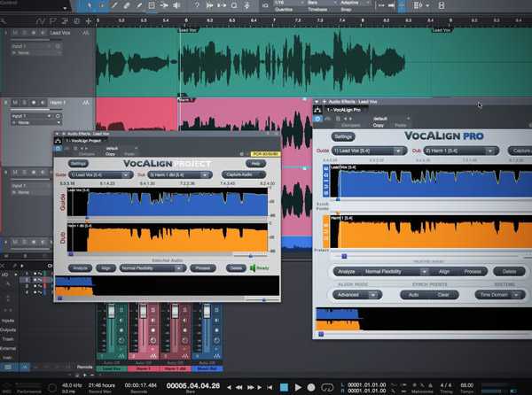Viewport: 532px width, 395px height.
Task: Open the Quantize value dropdown
Action: point(288,3)
